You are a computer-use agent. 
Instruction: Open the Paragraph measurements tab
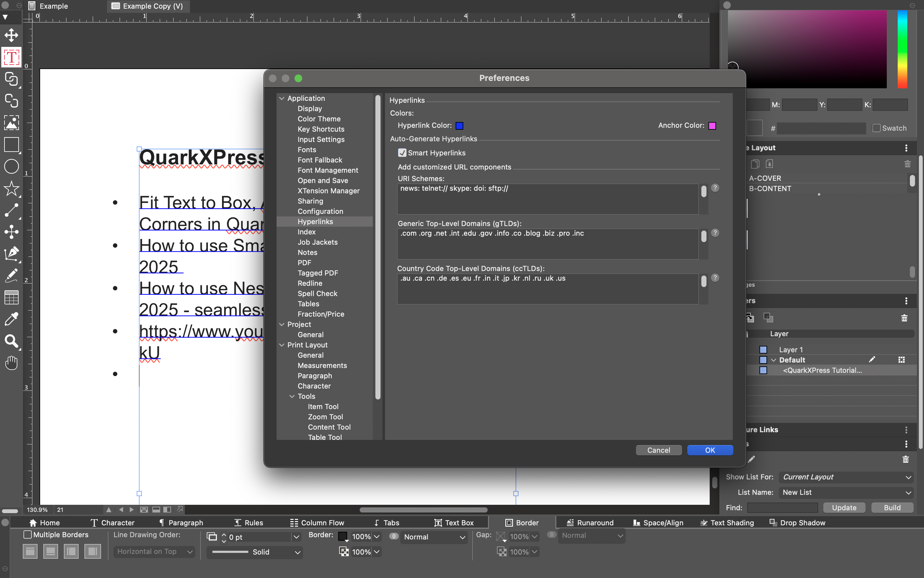pyautogui.click(x=181, y=522)
